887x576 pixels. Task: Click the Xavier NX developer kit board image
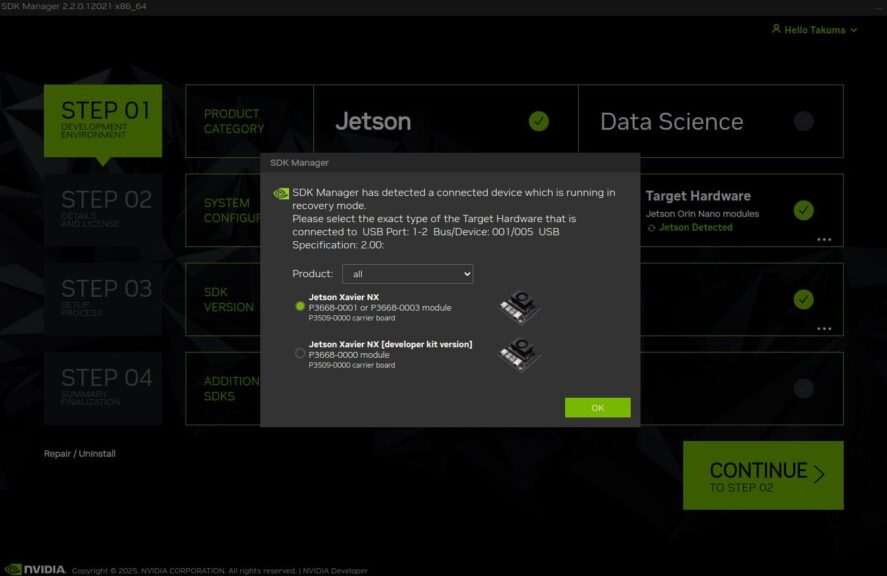pos(519,355)
